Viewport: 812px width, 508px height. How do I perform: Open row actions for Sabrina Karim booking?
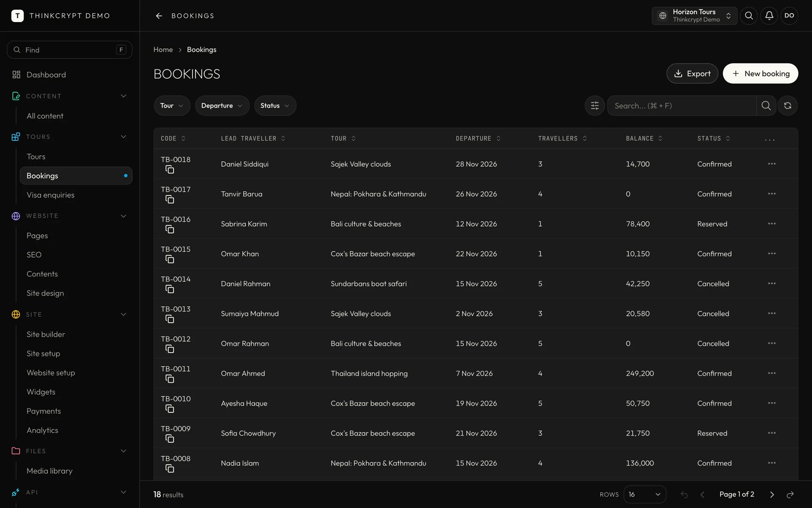pyautogui.click(x=772, y=224)
